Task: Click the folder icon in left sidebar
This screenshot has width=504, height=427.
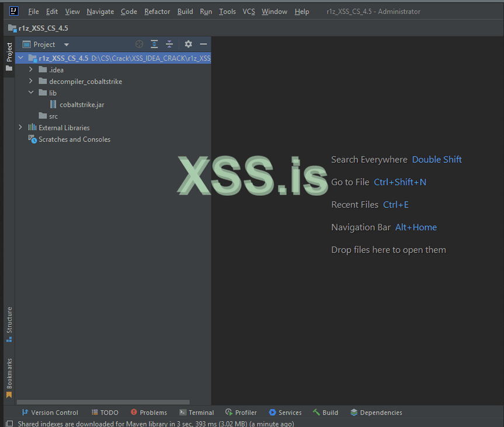Action: click(9, 68)
